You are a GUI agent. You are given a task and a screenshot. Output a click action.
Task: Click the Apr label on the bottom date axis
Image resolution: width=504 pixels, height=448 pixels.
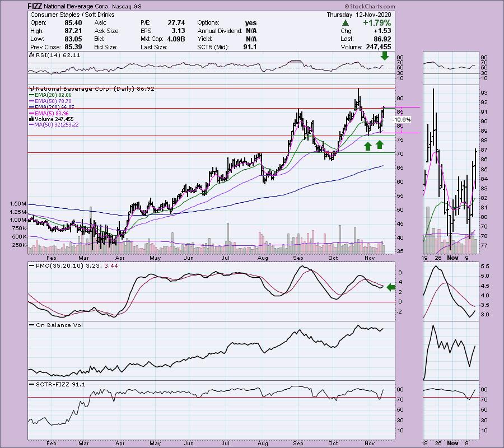click(x=120, y=444)
